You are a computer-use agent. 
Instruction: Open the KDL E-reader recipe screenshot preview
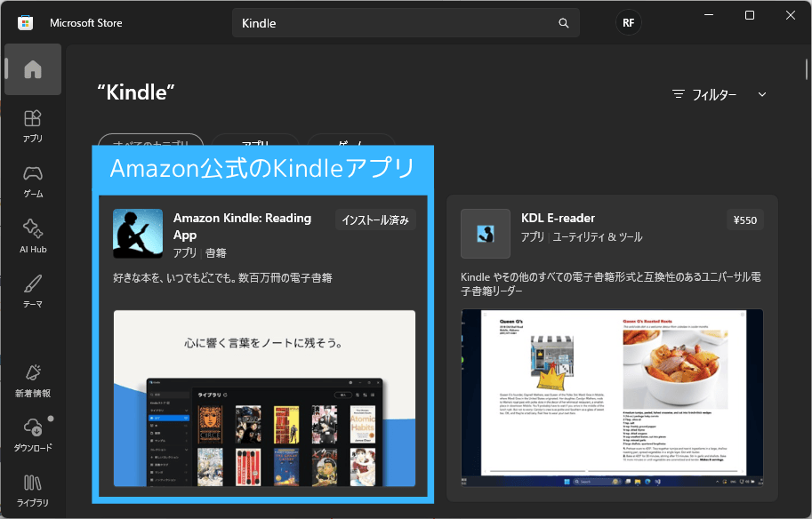click(x=612, y=398)
